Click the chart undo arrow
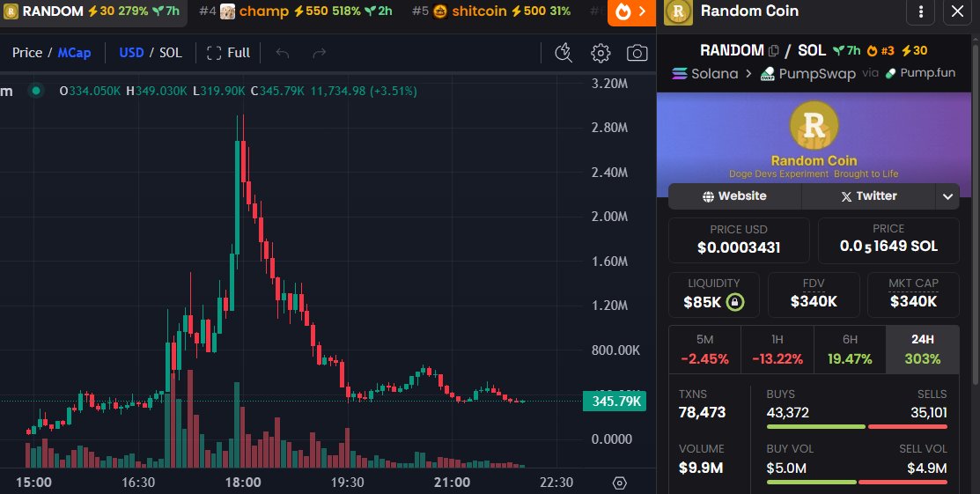This screenshot has width=980, height=494. pyautogui.click(x=283, y=53)
